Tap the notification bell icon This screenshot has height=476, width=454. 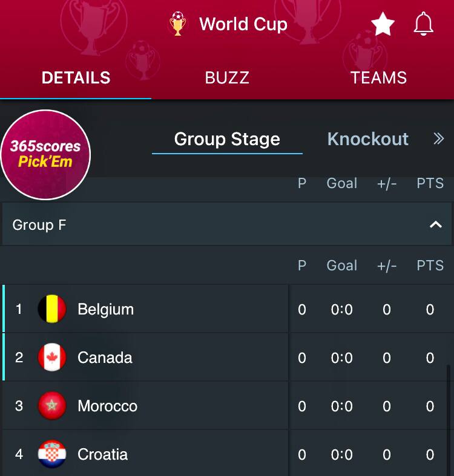tap(424, 24)
